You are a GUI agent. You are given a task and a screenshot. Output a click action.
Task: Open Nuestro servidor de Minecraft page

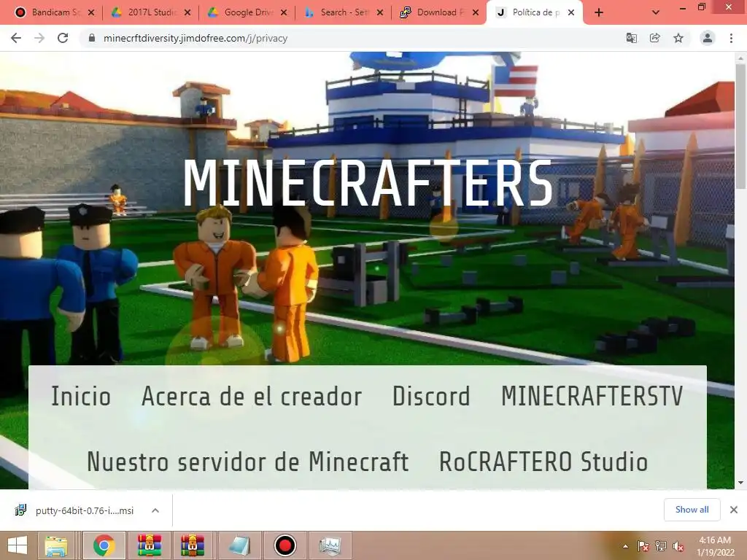(248, 462)
